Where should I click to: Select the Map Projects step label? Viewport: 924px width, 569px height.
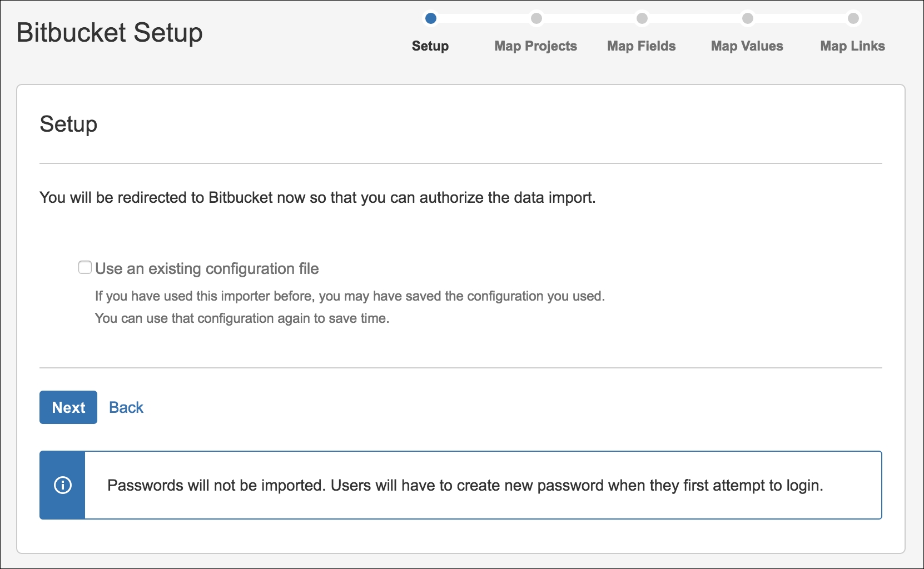[536, 46]
